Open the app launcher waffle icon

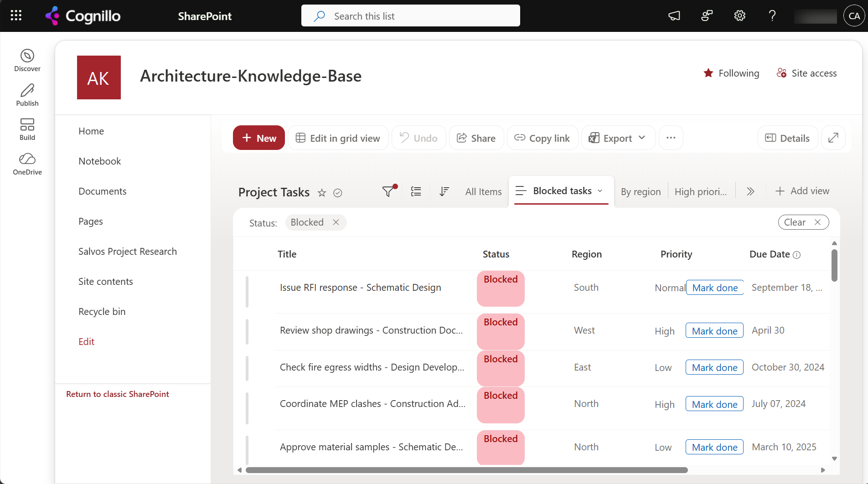pyautogui.click(x=16, y=16)
